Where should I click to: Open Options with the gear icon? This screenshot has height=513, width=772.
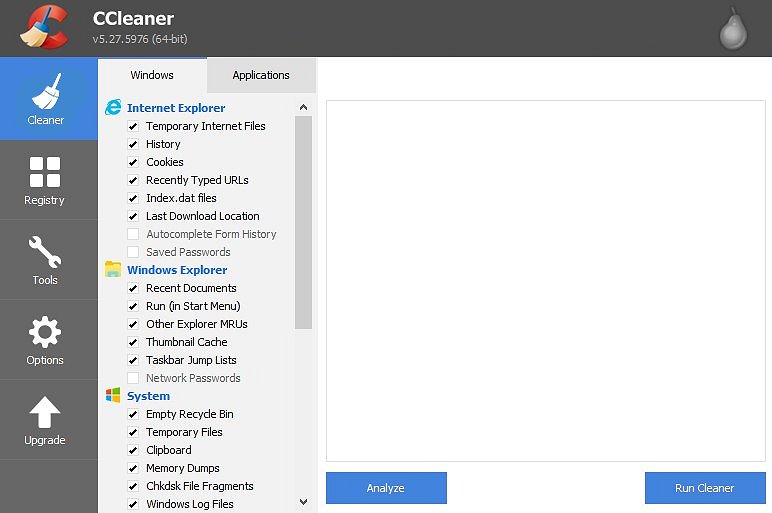(48, 340)
